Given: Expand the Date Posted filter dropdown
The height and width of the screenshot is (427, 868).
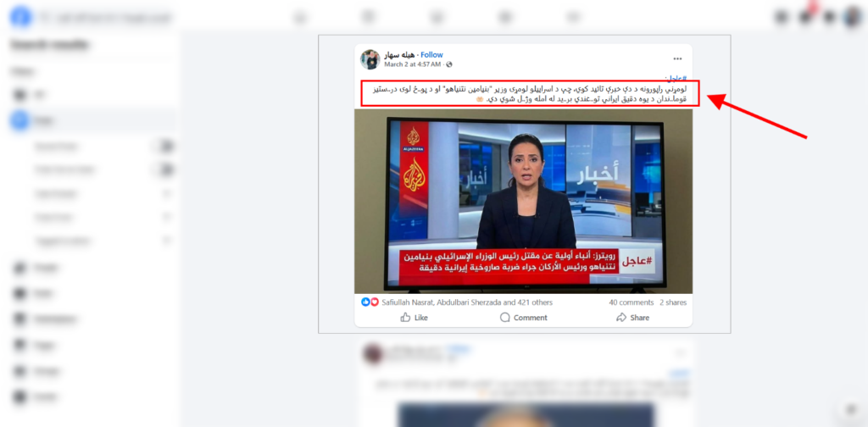Looking at the screenshot, I should point(100,193).
